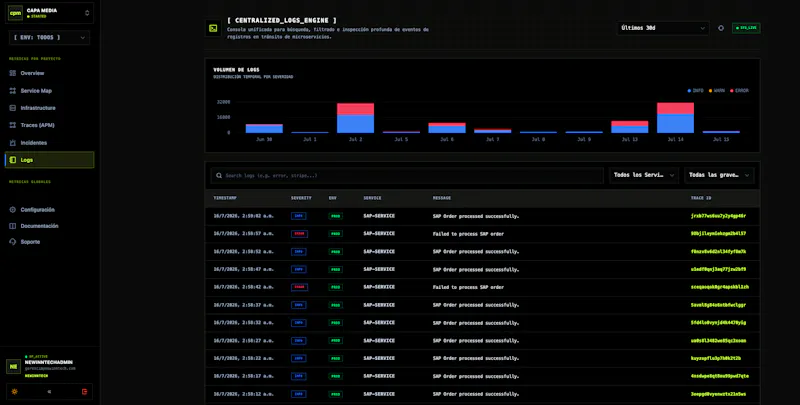
Task: Click the cpm logo in the sidebar
Action: pyautogui.click(x=15, y=14)
